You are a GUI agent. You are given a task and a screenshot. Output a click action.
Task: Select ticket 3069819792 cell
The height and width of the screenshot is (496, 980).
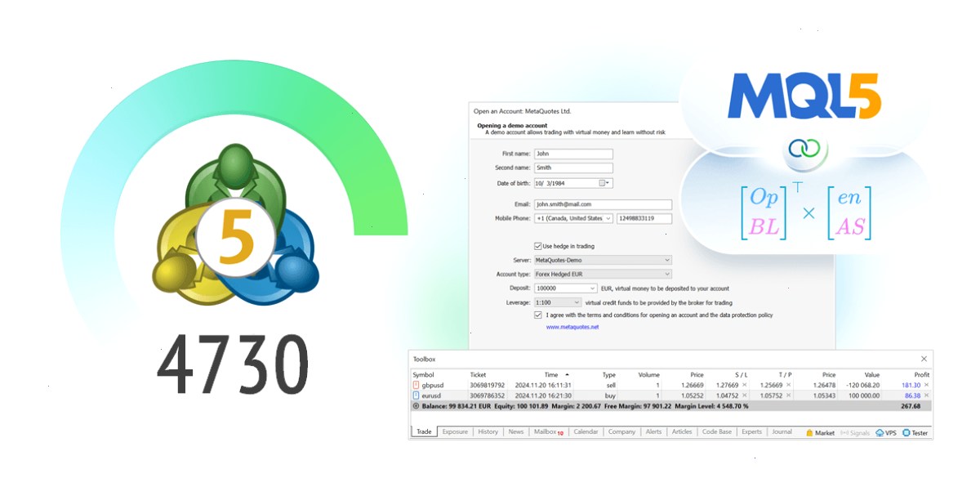pyautogui.click(x=487, y=385)
